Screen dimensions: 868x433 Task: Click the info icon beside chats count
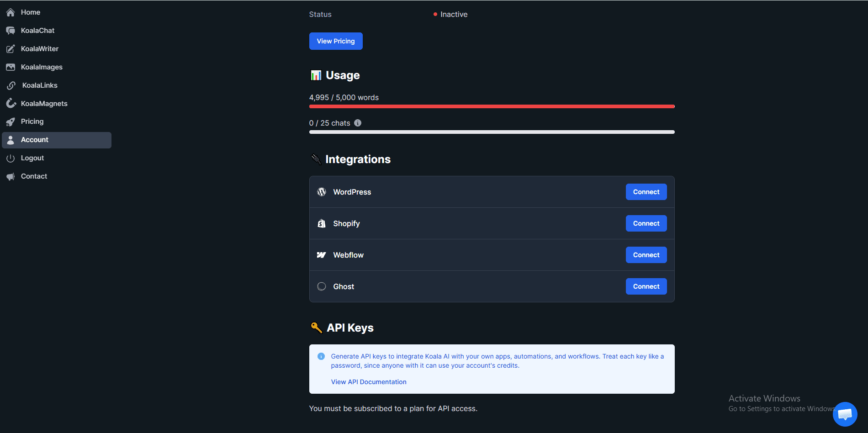[358, 123]
